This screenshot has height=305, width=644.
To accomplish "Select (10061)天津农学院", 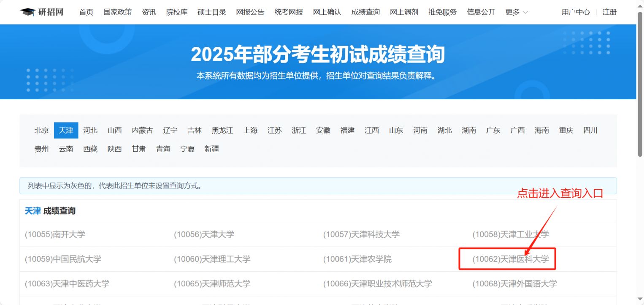I will pyautogui.click(x=357, y=259).
